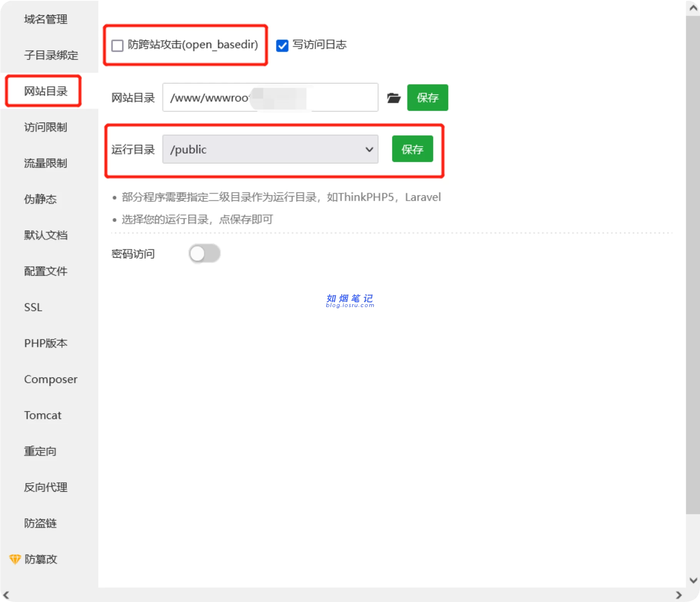Click the horizontal scrollbar left arrow
700x602 pixels.
coord(6,595)
